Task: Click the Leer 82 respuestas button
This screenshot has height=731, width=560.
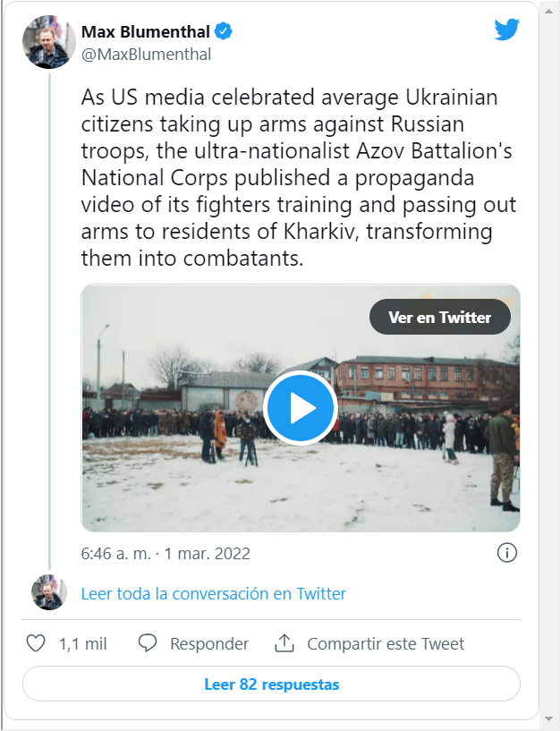Action: (x=271, y=684)
